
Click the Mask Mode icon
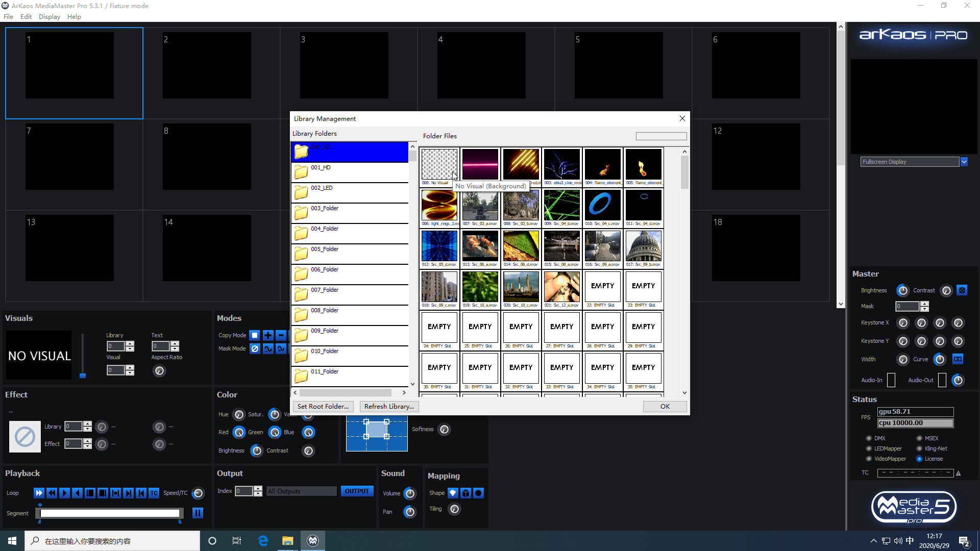click(x=254, y=348)
